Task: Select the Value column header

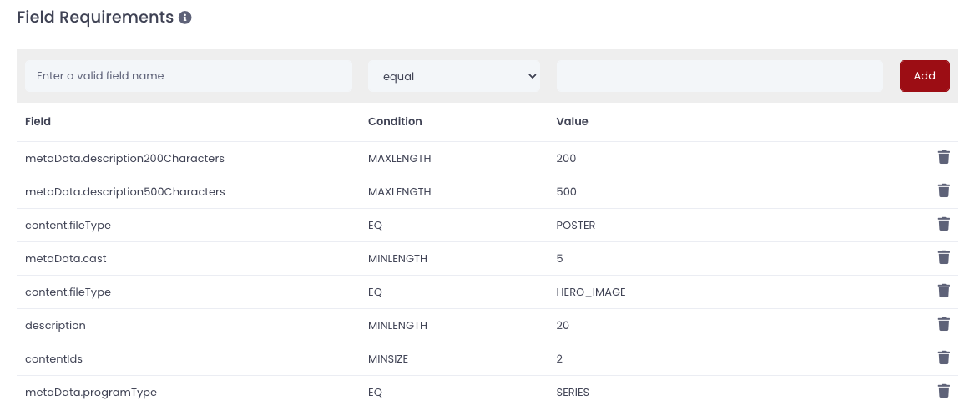Action: tap(572, 121)
